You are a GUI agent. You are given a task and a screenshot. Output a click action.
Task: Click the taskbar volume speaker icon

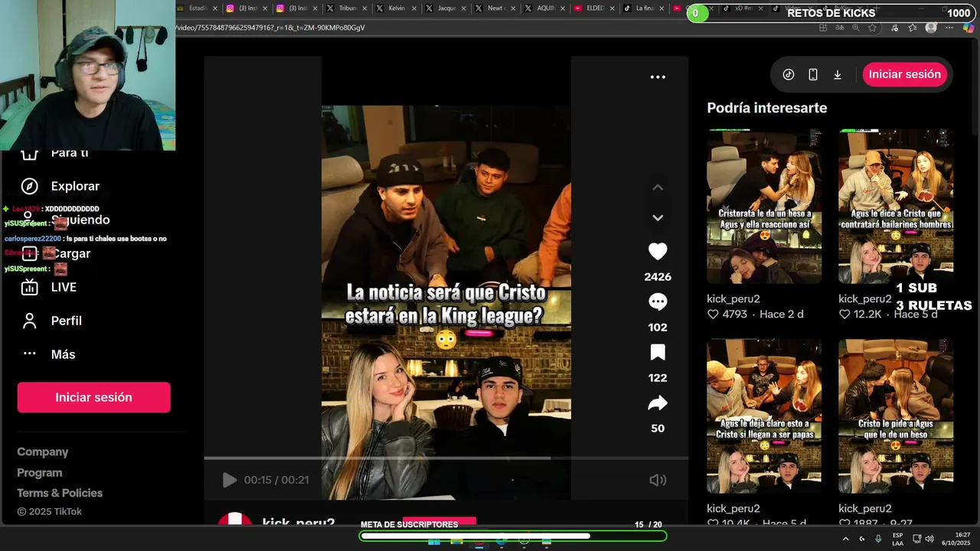click(x=929, y=539)
